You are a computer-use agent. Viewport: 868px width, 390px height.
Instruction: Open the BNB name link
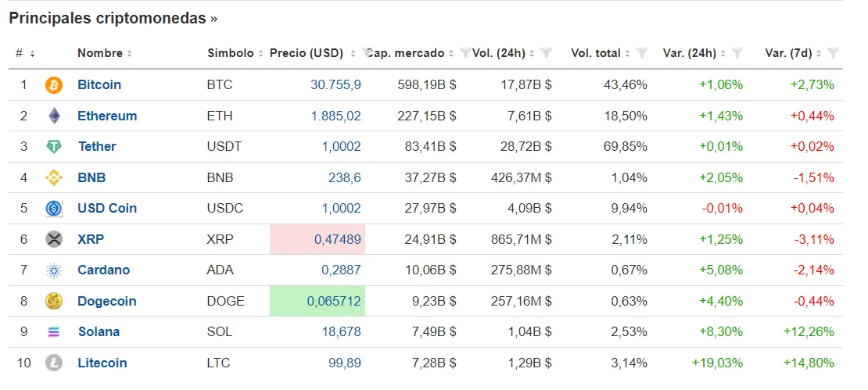(x=91, y=177)
